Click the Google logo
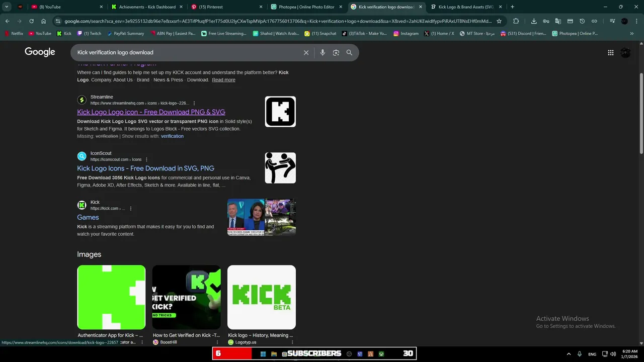The width and height of the screenshot is (644, 362). (x=40, y=52)
